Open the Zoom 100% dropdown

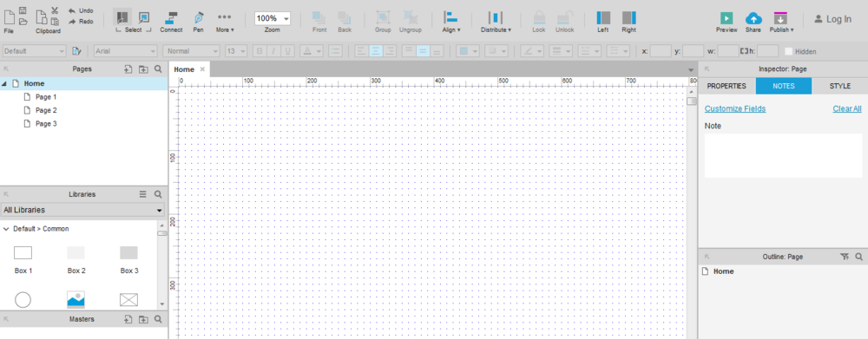coord(273,18)
